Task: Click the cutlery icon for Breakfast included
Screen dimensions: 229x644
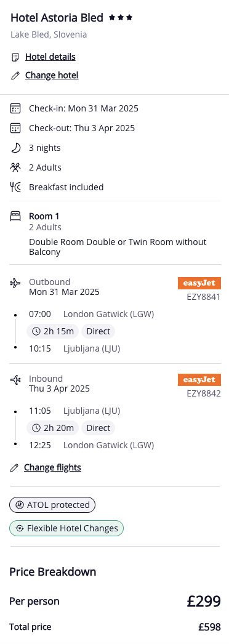Action: point(15,187)
